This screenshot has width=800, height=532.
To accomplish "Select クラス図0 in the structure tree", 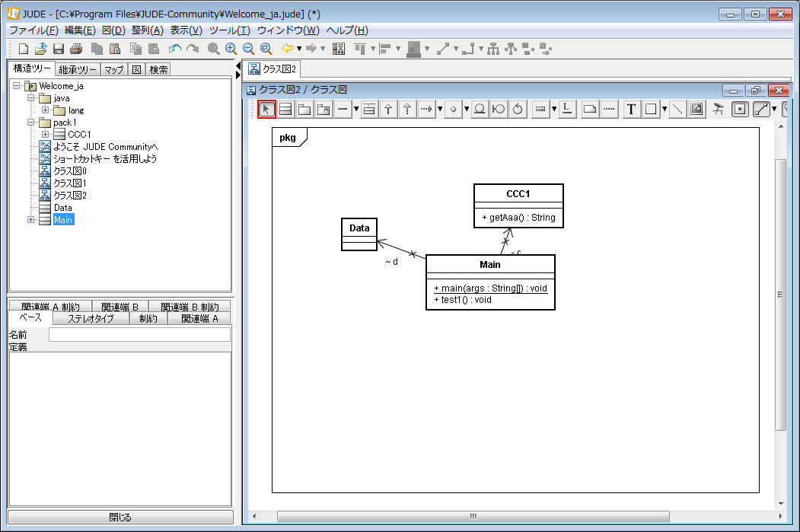I will (x=70, y=171).
